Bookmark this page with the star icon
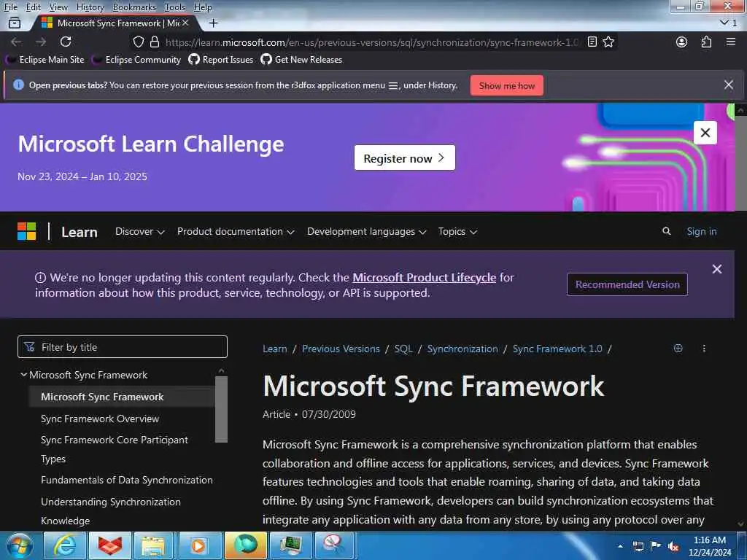Viewport: 747px width, 560px height. coord(608,42)
